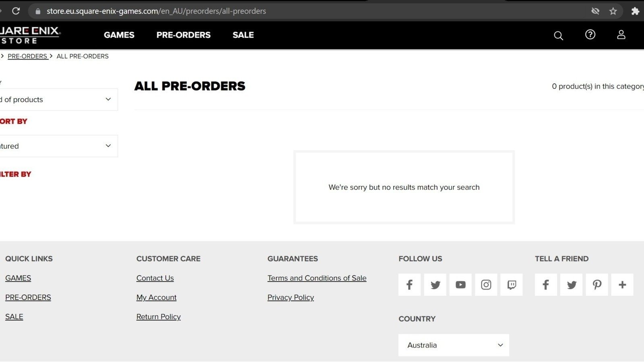Click the plus share icon
The height and width of the screenshot is (362, 644).
click(622, 285)
